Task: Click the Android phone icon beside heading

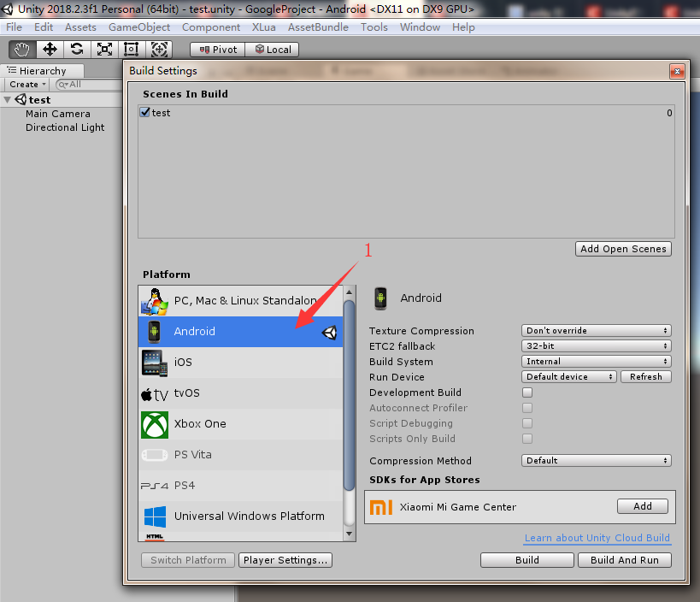Action: [380, 298]
